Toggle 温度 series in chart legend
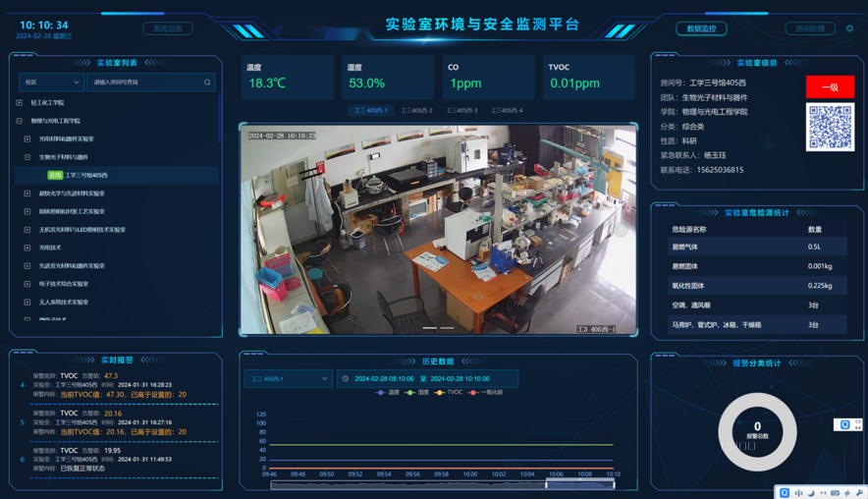868x499 pixels. 388,392
